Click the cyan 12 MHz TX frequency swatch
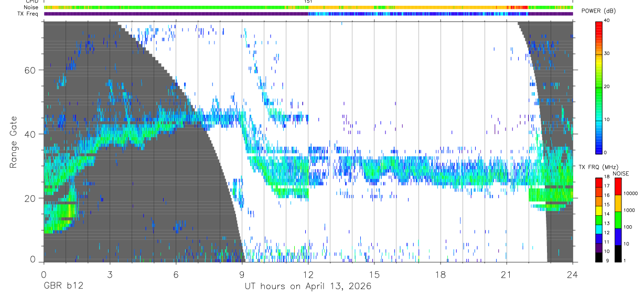The image size is (644, 297). click(598, 228)
